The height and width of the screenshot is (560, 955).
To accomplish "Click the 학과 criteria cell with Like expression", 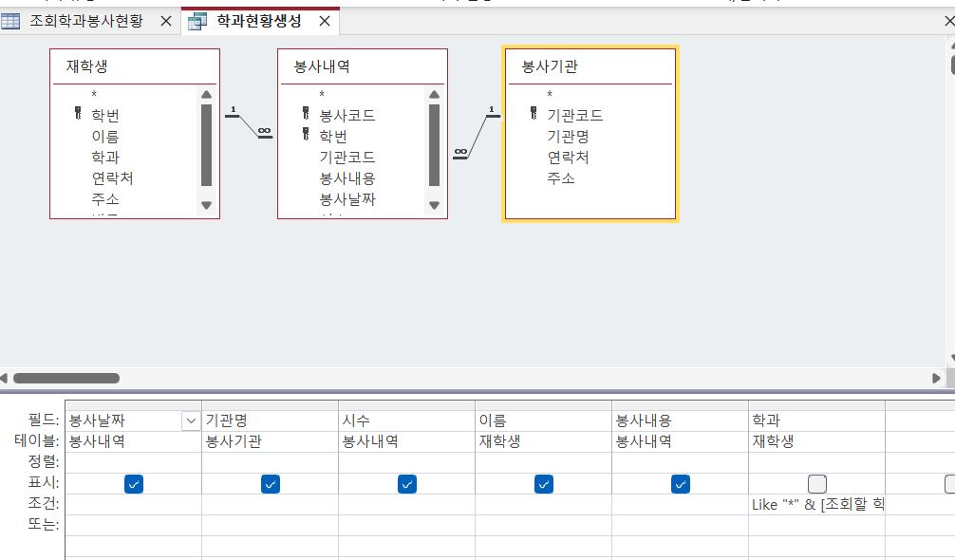I will point(816,505).
